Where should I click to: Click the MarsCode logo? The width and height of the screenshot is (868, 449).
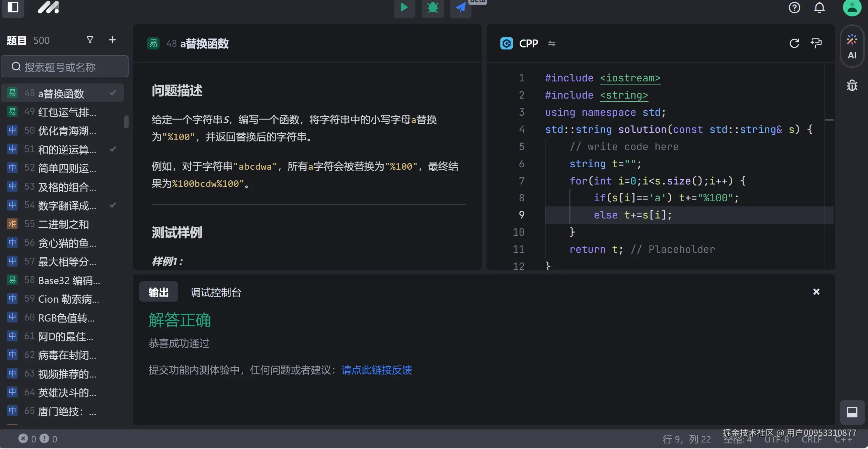(48, 7)
